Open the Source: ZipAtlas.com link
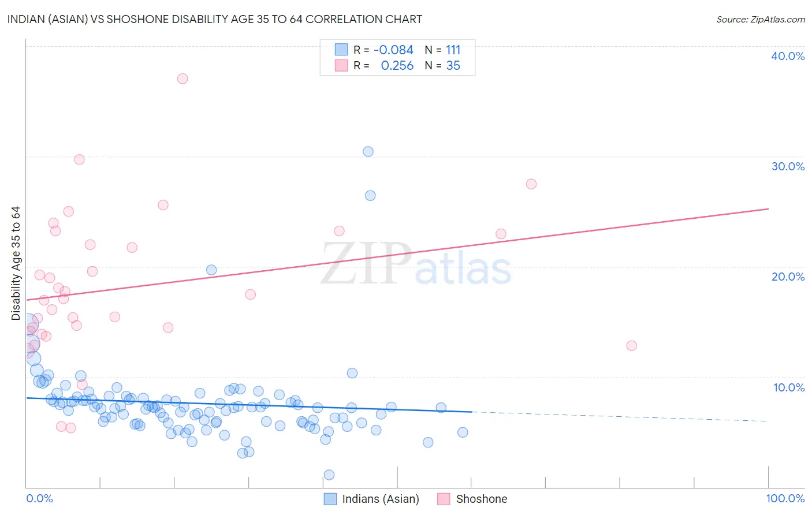This screenshot has width=812, height=515. 761,19
